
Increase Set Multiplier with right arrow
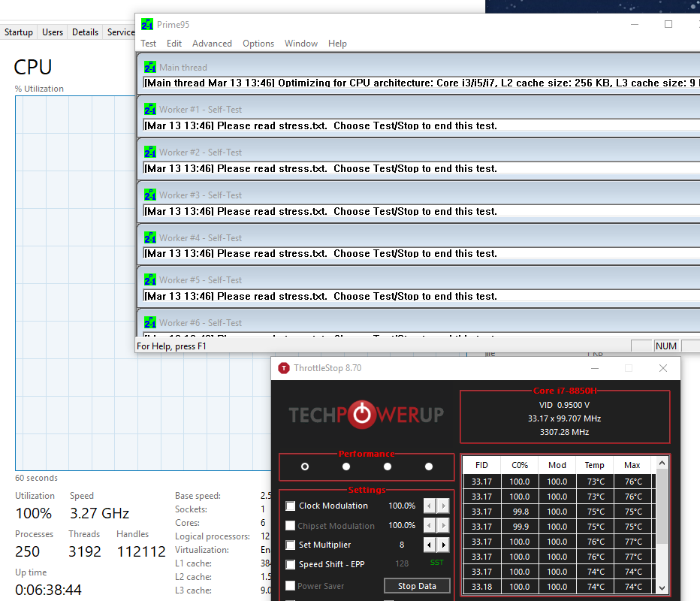click(x=443, y=545)
